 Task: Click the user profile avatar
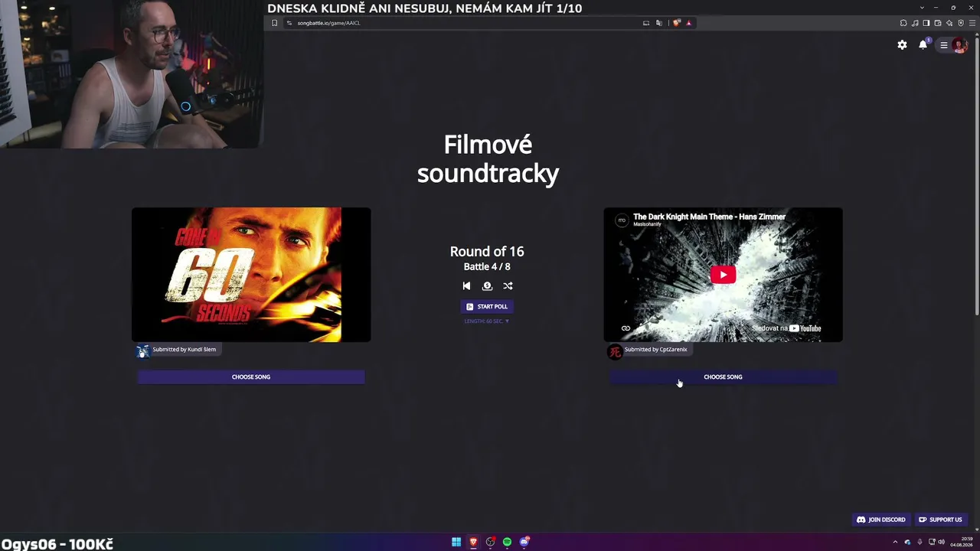960,45
